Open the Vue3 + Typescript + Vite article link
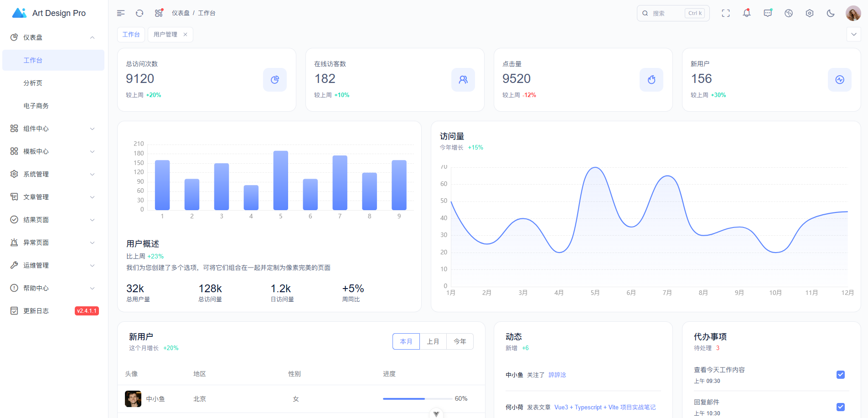 pyautogui.click(x=605, y=407)
